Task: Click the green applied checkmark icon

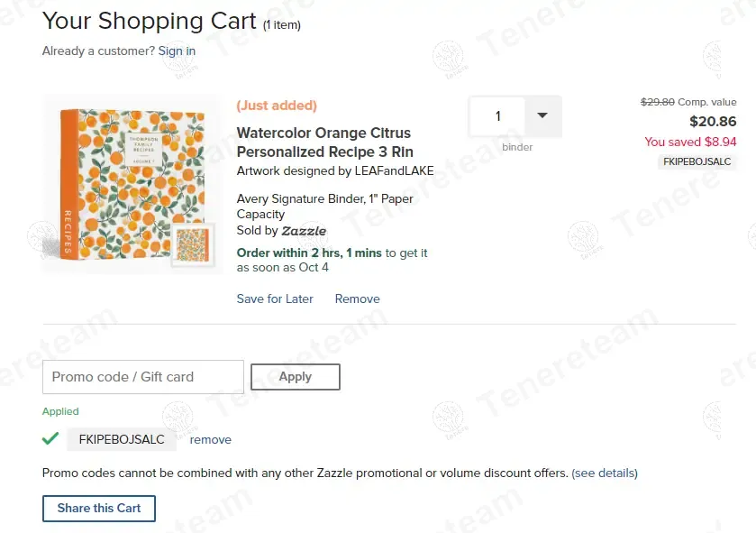Action: [50, 439]
